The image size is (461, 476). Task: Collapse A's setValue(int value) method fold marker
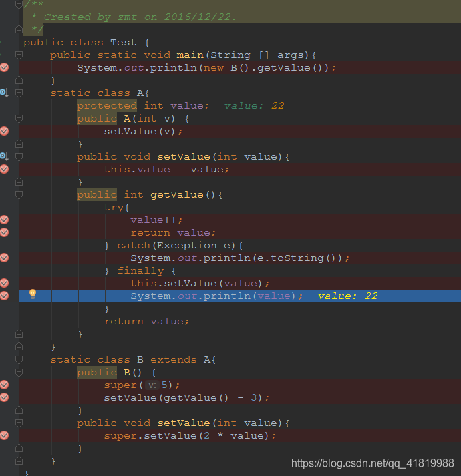tap(19, 156)
